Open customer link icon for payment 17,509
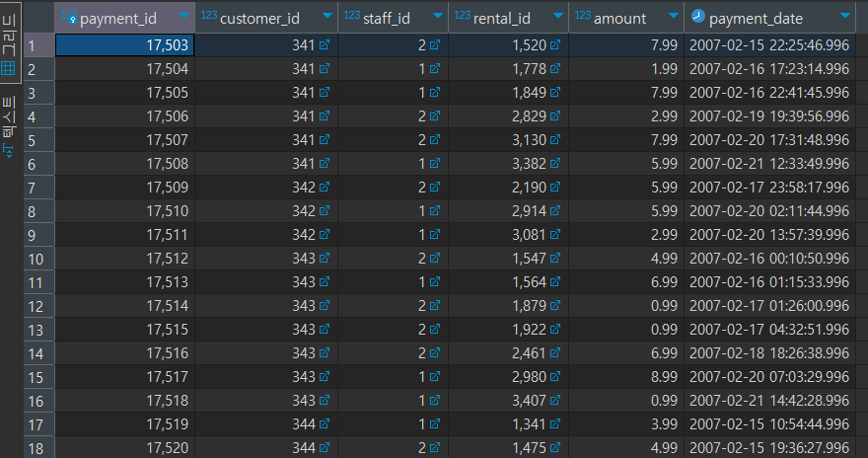The width and height of the screenshot is (868, 458). coord(325,188)
